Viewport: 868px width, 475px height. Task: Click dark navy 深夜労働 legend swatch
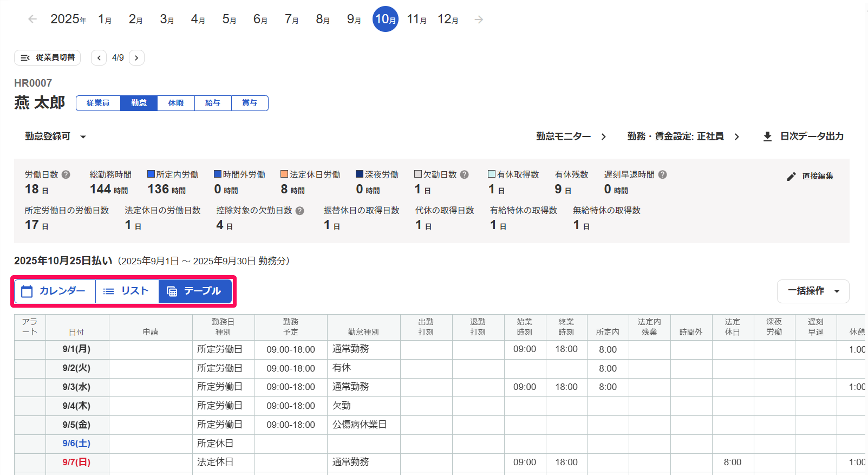[360, 174]
